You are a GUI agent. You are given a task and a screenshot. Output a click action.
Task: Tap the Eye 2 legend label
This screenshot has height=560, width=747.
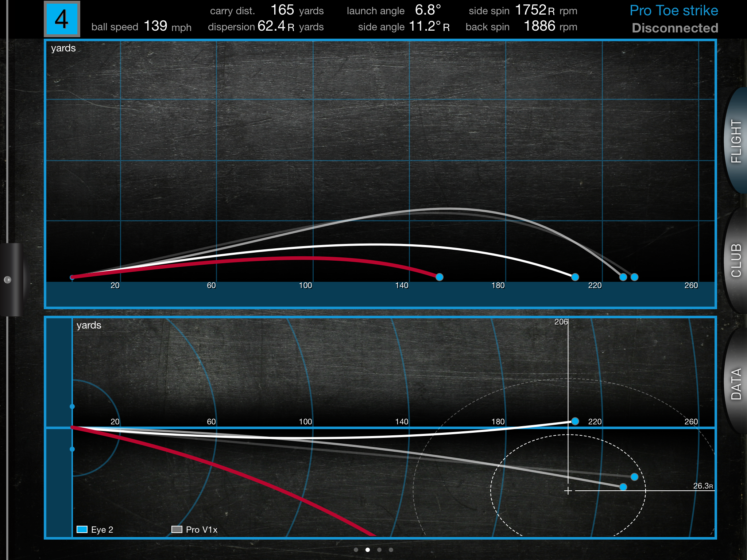point(102,530)
